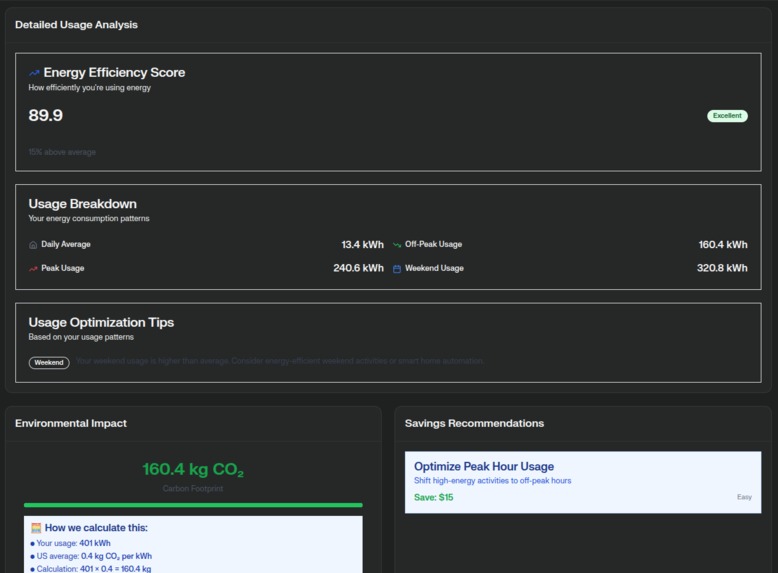Click the green downtrend icon beside Off-Peak Usage
This screenshot has width=778, height=573.
click(397, 245)
